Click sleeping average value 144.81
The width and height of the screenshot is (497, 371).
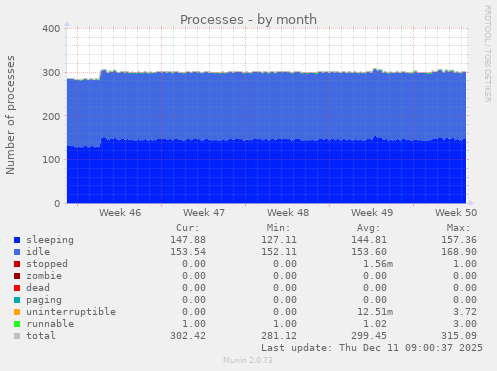(x=369, y=240)
